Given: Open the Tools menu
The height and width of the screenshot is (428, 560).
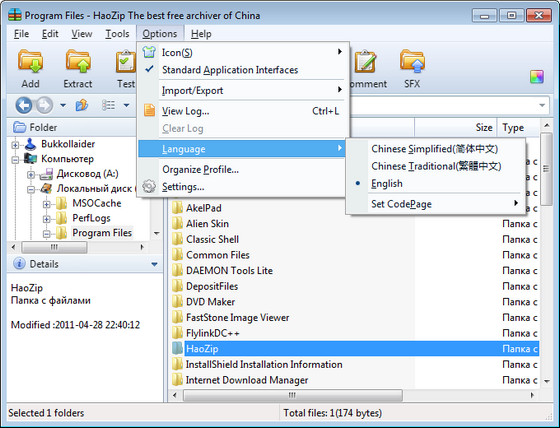Looking at the screenshot, I should coord(117,34).
